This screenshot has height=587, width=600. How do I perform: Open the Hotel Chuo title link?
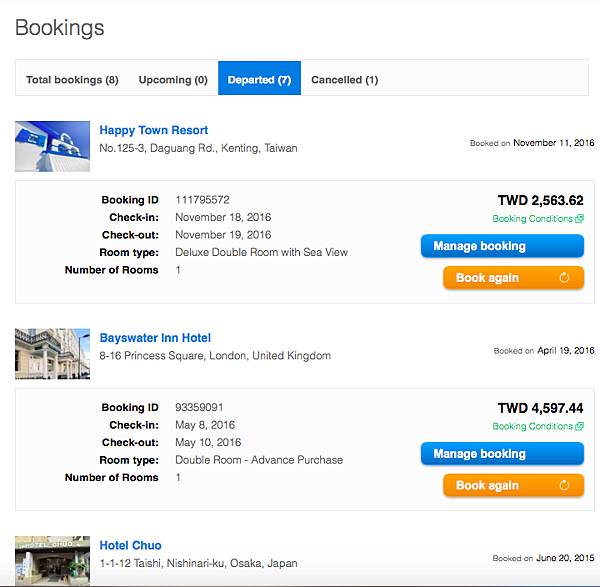tap(130, 545)
